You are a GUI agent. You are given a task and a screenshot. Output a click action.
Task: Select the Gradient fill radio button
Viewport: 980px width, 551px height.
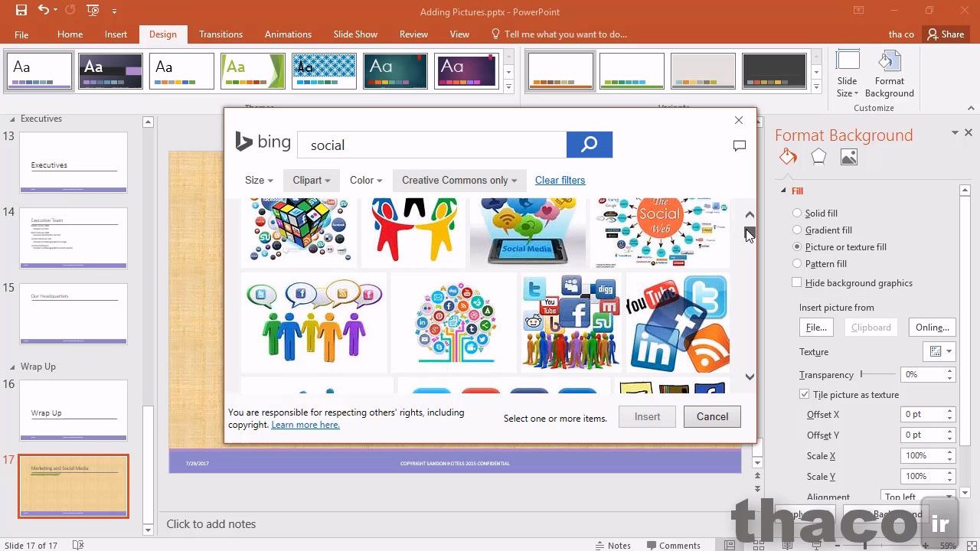pyautogui.click(x=797, y=230)
